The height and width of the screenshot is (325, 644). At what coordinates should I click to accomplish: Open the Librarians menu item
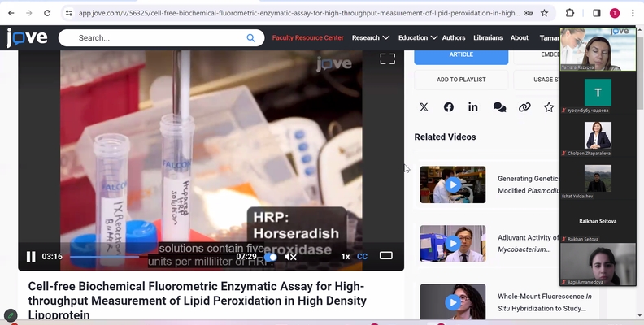(488, 37)
